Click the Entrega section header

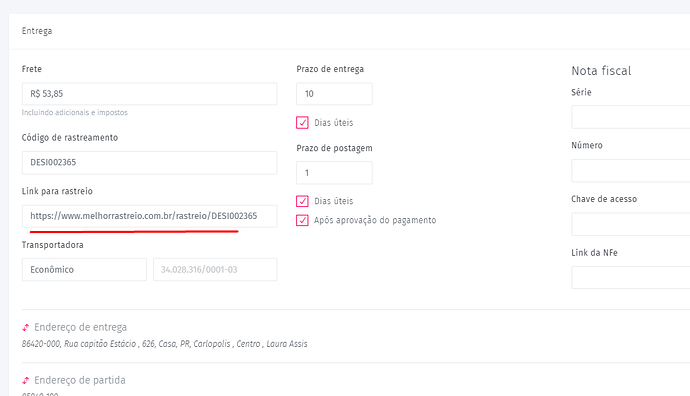[37, 31]
